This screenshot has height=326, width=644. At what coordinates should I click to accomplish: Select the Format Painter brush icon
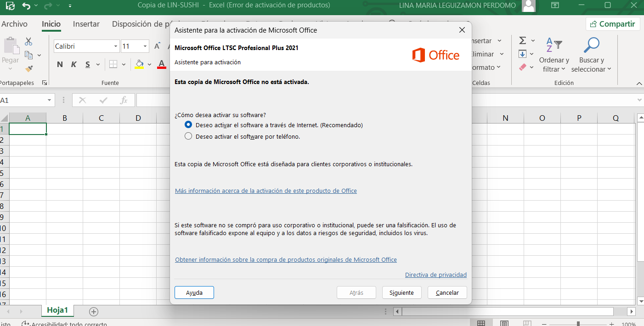click(x=29, y=68)
